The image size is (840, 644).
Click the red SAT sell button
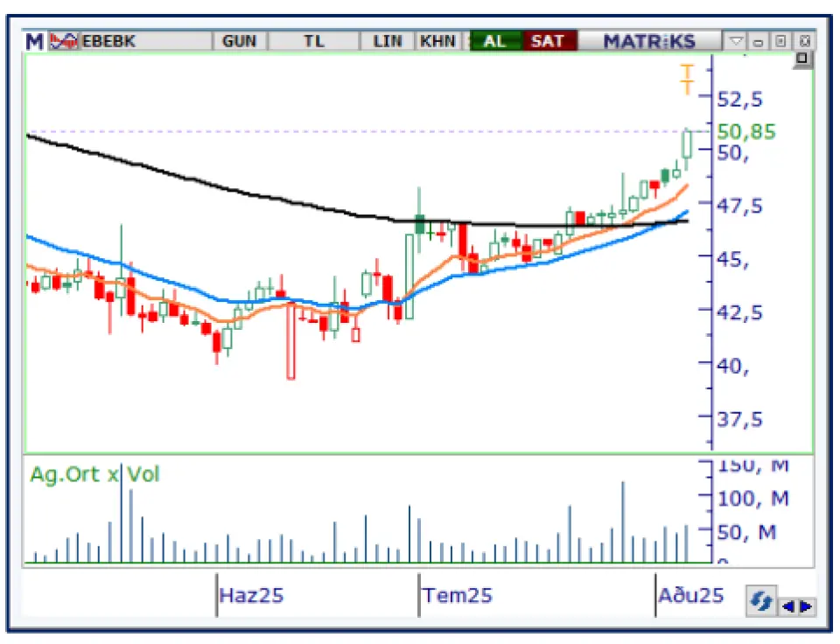(x=549, y=41)
